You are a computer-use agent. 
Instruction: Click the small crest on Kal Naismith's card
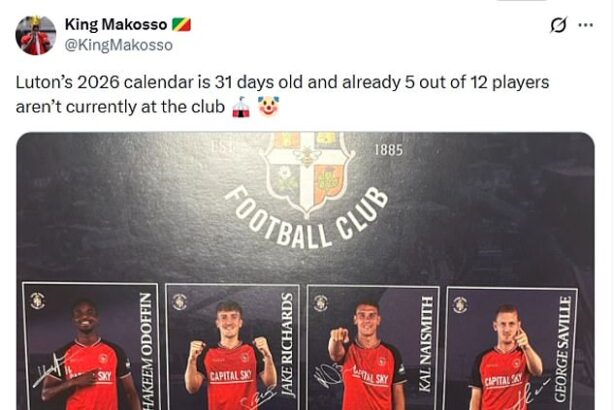(320, 302)
